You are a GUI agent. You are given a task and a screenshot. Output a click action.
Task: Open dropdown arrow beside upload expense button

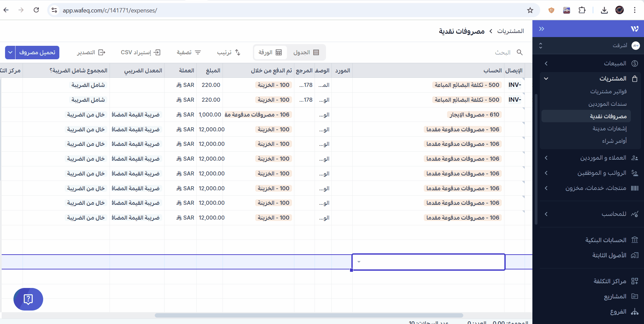(x=10, y=53)
